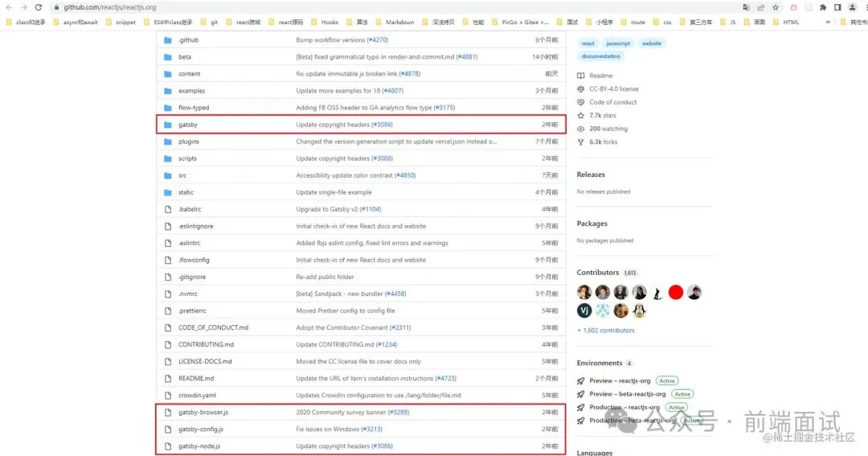Click the translate page icon in address bar
The image size is (868, 456).
(x=746, y=7)
